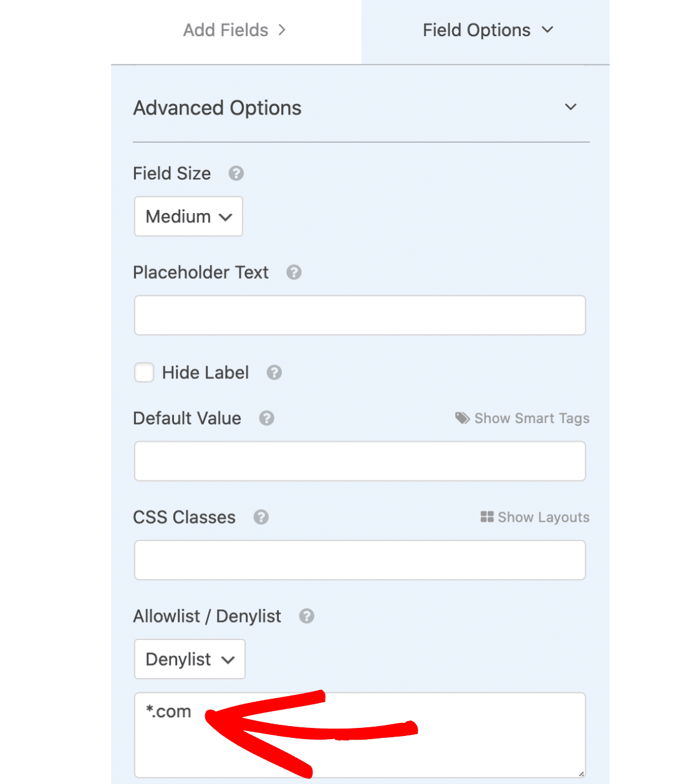Screen dimensions: 696x784
Task: Click the CSS Classes text field
Action: [360, 560]
